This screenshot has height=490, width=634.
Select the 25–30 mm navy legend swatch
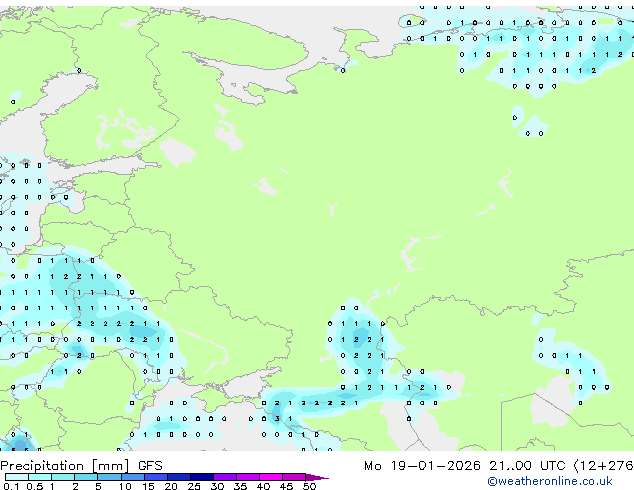click(202, 477)
